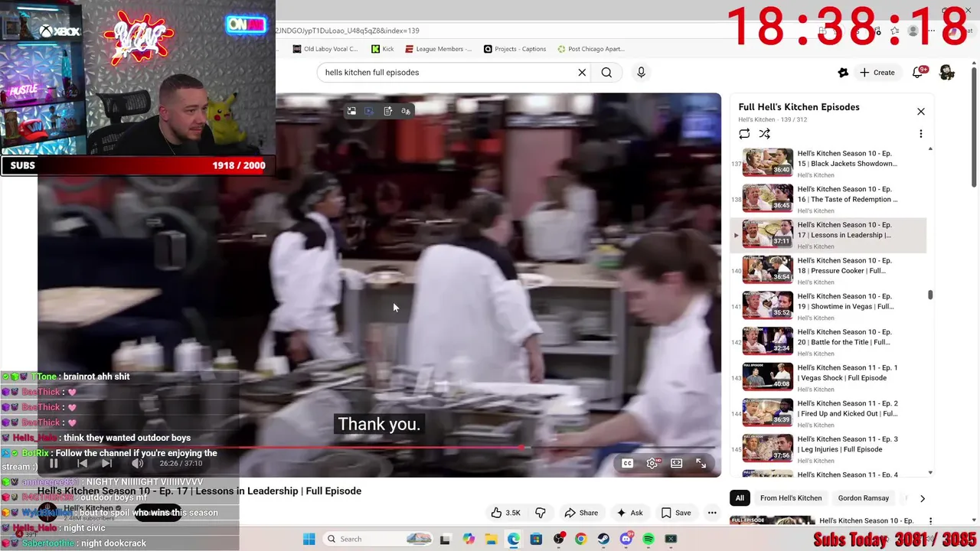Open Season 11 Ep. 2 Fired Up and Kicked Out
This screenshot has height=551, width=980.
point(828,414)
